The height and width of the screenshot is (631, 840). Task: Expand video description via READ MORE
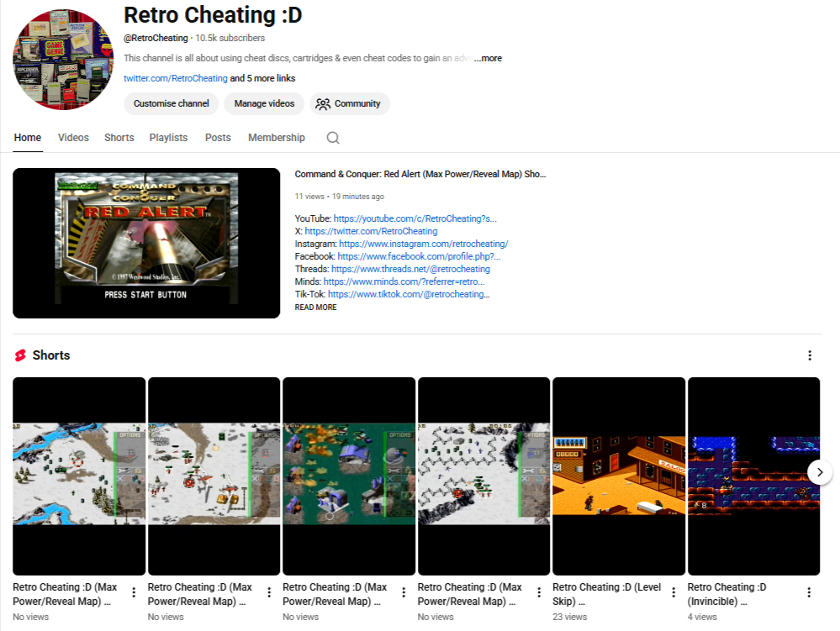pos(314,307)
